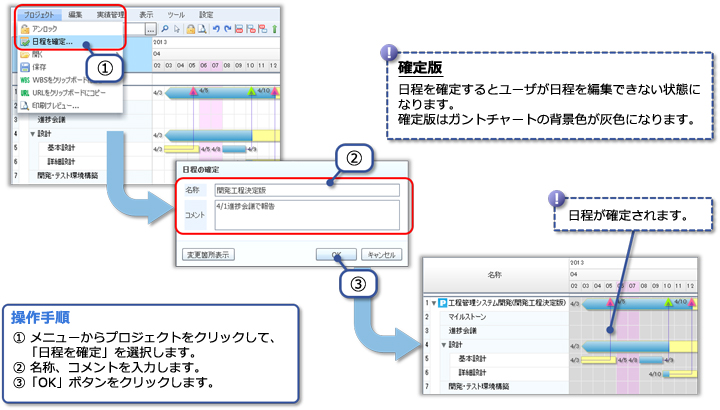Click the ellipsis button beside the search box

pos(151,30)
